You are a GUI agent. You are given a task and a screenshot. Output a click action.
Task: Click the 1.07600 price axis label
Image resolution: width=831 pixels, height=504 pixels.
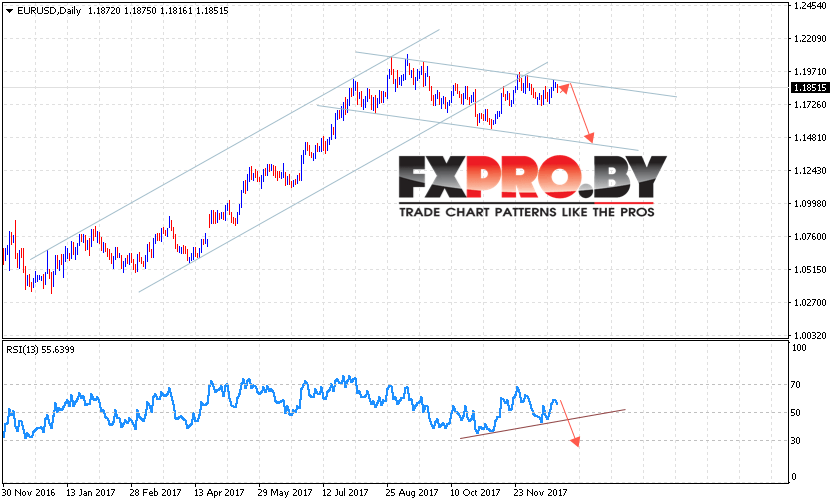click(810, 237)
